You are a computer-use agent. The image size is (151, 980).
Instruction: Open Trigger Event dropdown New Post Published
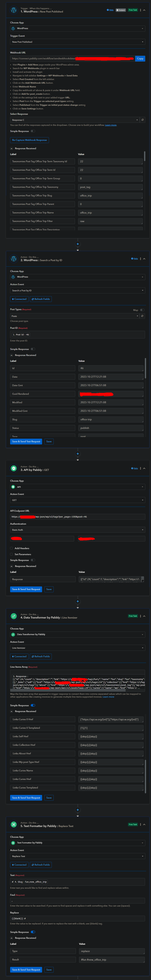pos(77,42)
